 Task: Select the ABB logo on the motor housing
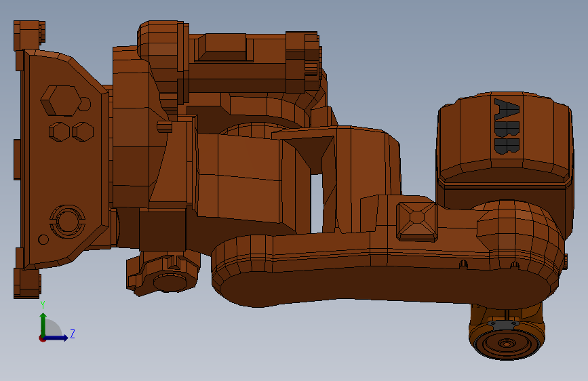(x=507, y=126)
